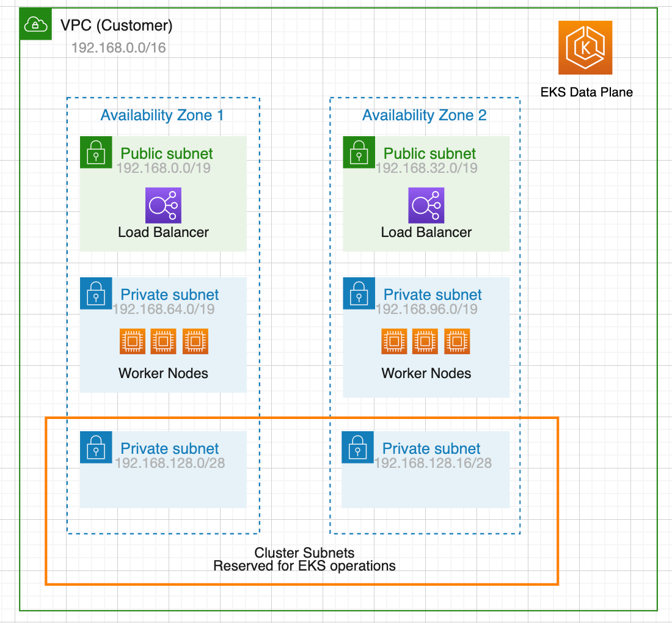This screenshot has width=672, height=623.
Task: Select the middle worker node chip in Zone 2
Action: click(426, 341)
